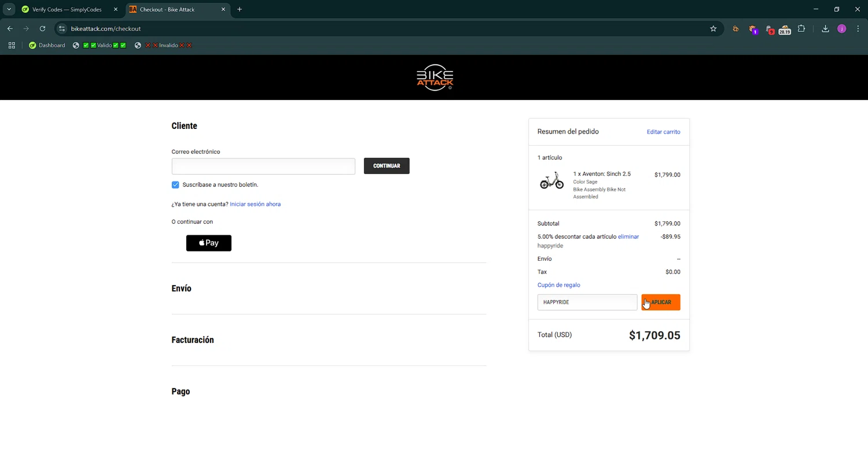Screen dimensions: 868x470
Task: Click the item title 1 x Aventon: Sinch 2.5
Action: 602,173
